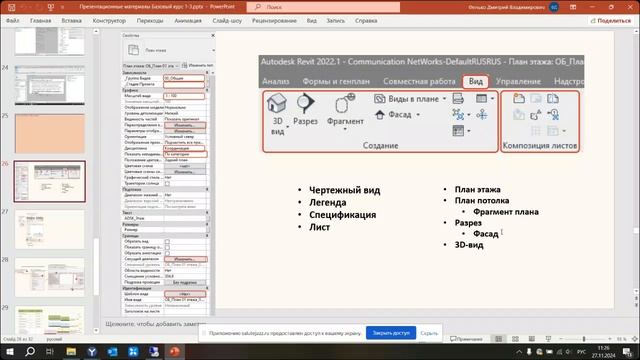The height and width of the screenshot is (360, 640).
Task: Collapse the Идентификация group in properties
Action: (207, 288)
